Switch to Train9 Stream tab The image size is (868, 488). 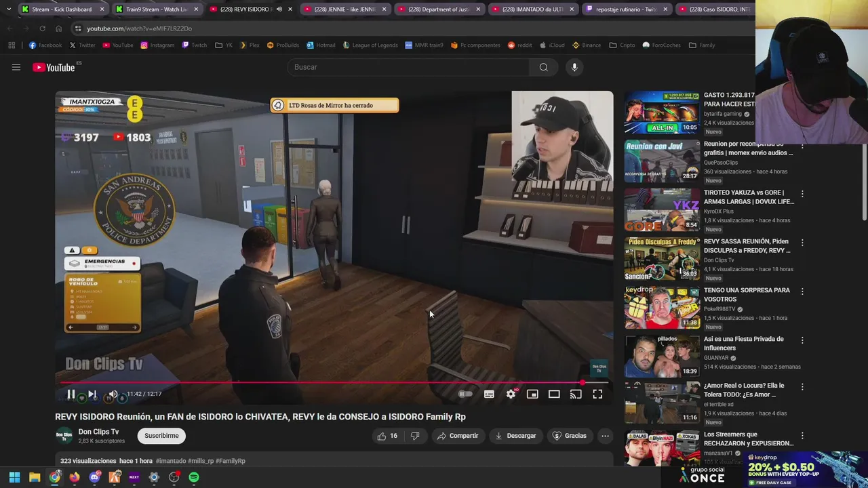(x=156, y=9)
